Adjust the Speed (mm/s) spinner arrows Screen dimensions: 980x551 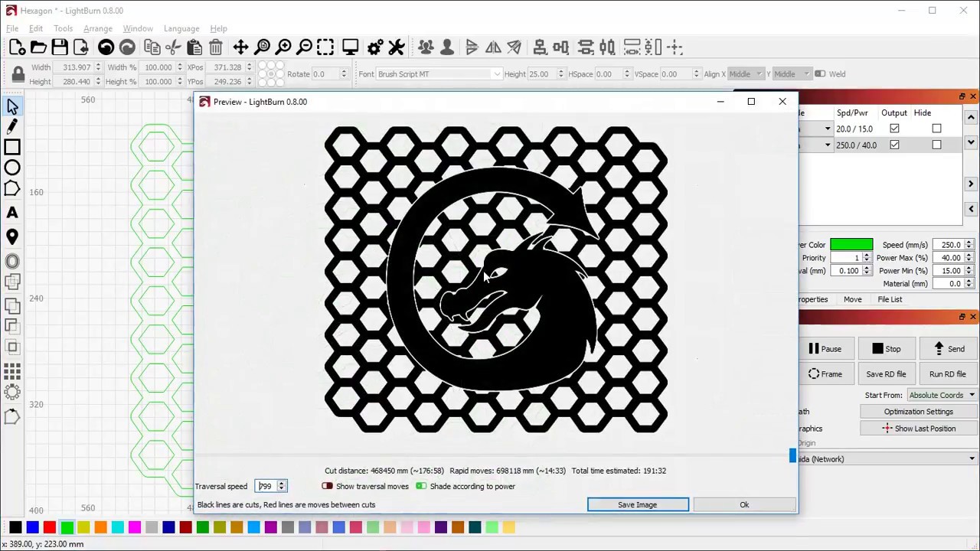(x=969, y=245)
